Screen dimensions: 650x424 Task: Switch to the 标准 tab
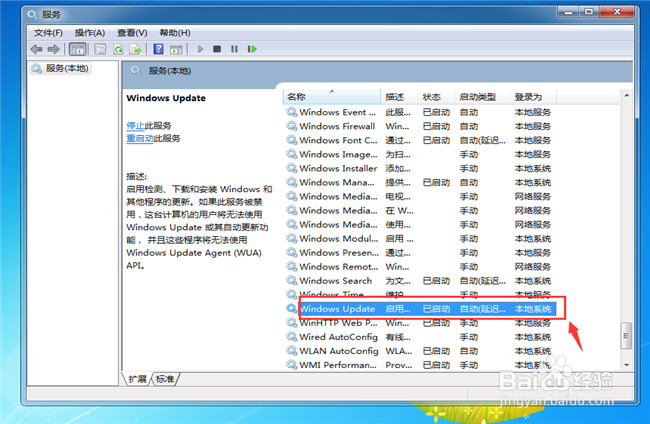pos(165,379)
